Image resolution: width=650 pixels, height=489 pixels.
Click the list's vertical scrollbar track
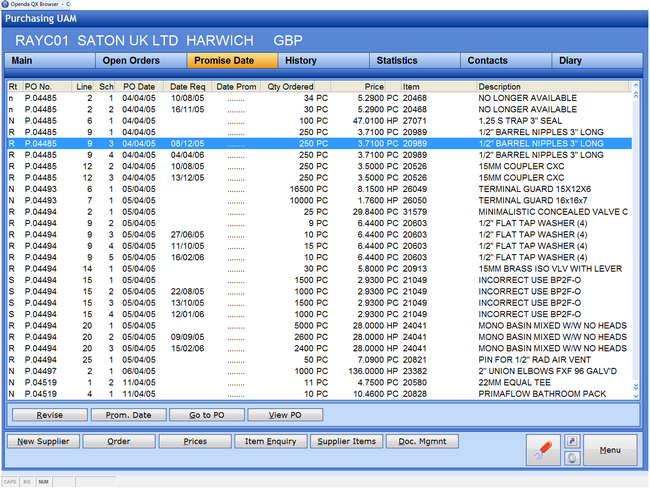click(635, 240)
